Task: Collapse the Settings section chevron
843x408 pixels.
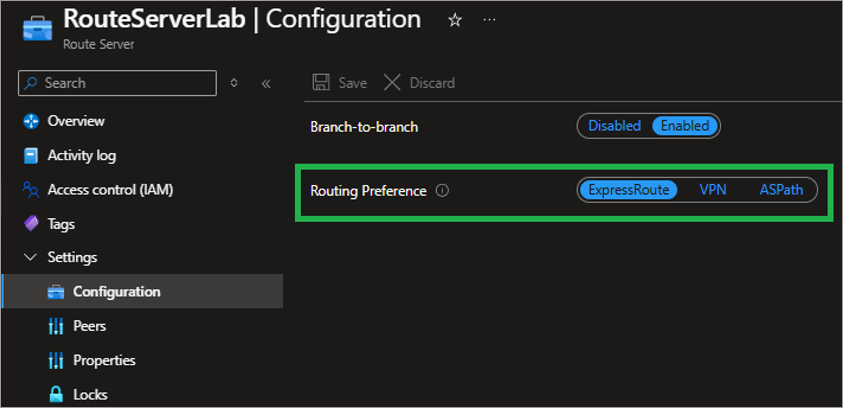Action: click(29, 258)
